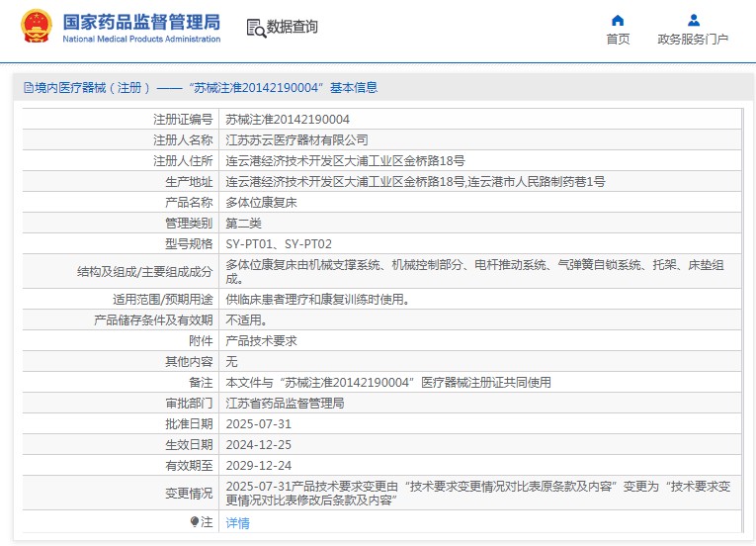Click the bulb icon beside 注

point(195,522)
